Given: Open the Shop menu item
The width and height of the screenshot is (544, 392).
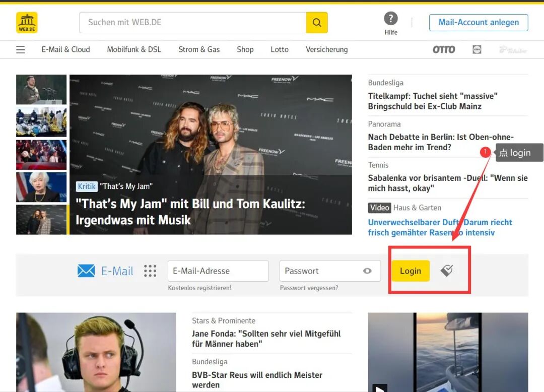Looking at the screenshot, I should [x=245, y=49].
